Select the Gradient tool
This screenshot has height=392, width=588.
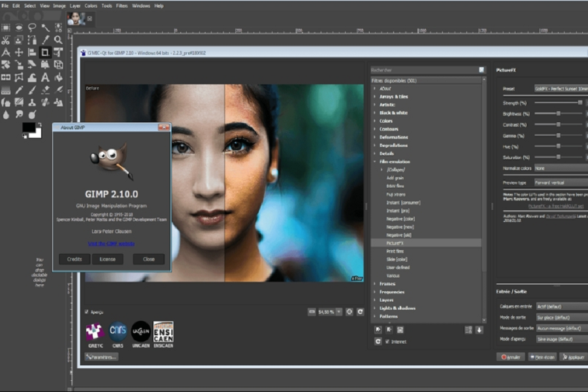[x=6, y=90]
